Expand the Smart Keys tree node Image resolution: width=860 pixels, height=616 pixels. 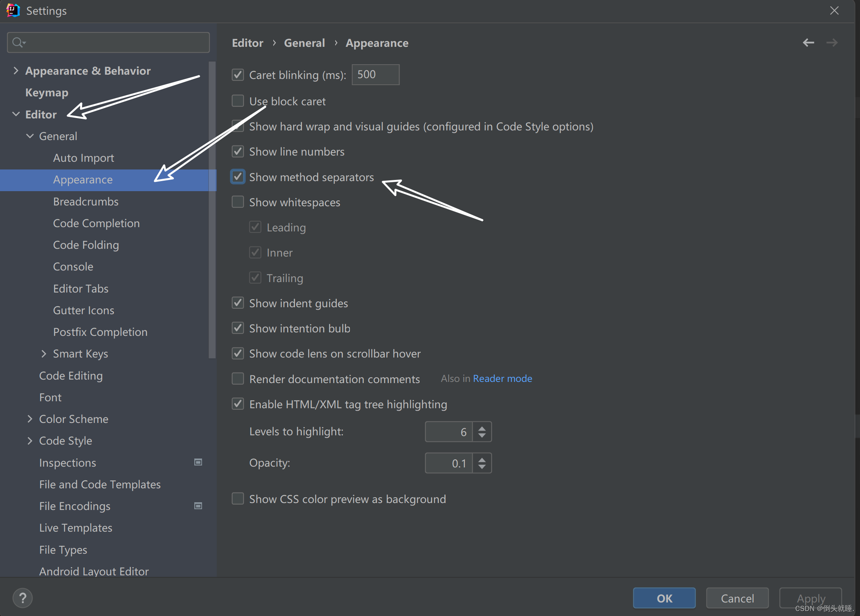(x=44, y=354)
